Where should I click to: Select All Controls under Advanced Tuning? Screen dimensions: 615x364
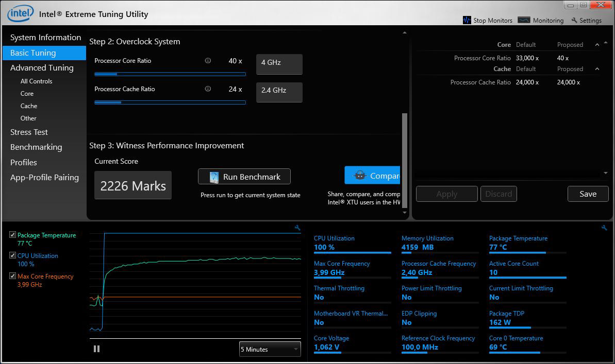click(x=36, y=81)
